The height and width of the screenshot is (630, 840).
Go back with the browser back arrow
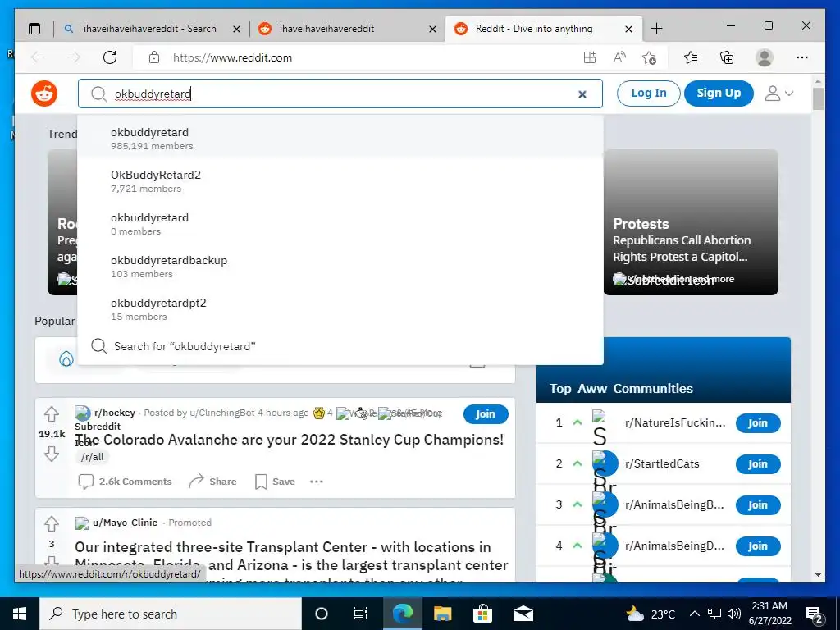[38, 57]
